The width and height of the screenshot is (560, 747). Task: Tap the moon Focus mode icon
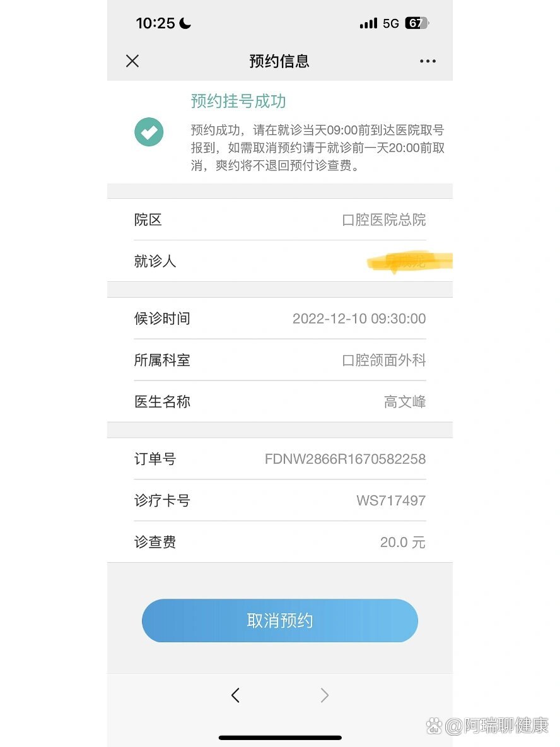pos(185,23)
